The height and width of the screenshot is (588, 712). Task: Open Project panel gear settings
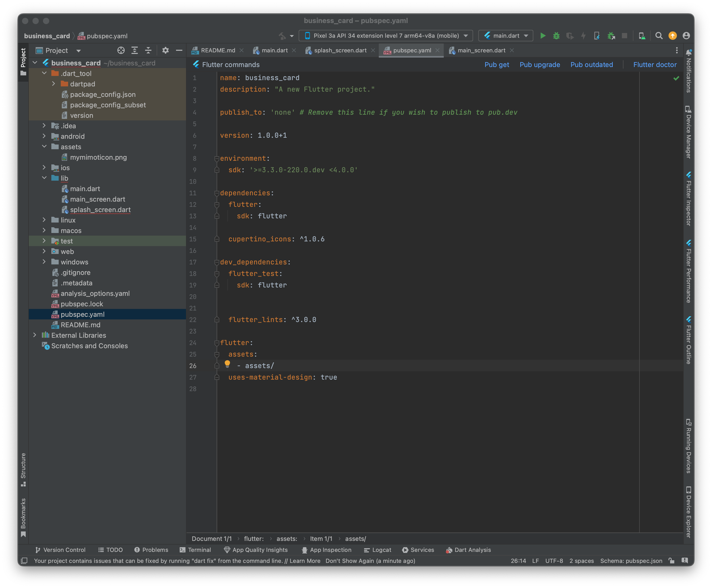(x=165, y=51)
